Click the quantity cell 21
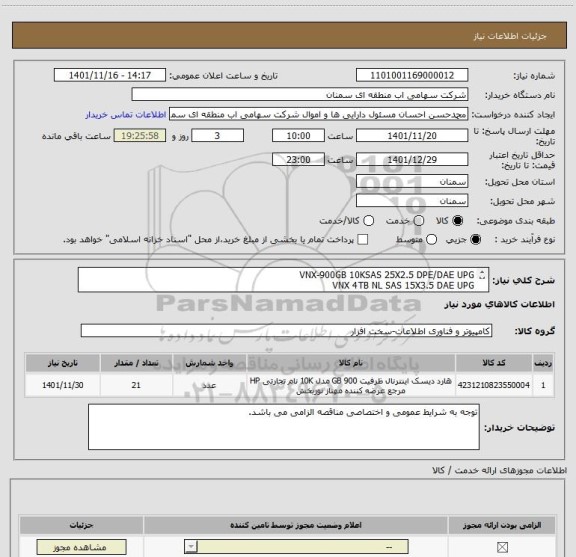576x557 pixels. click(136, 385)
